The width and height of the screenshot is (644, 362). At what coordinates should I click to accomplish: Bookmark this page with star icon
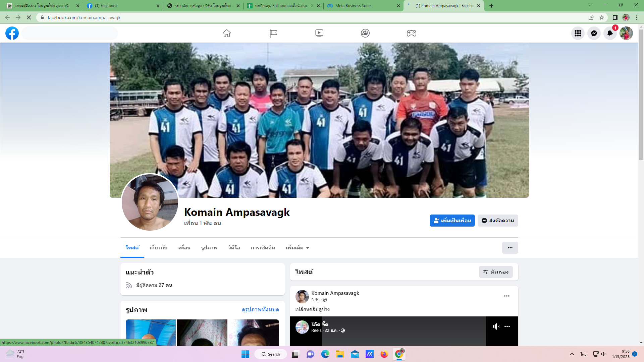(x=602, y=17)
